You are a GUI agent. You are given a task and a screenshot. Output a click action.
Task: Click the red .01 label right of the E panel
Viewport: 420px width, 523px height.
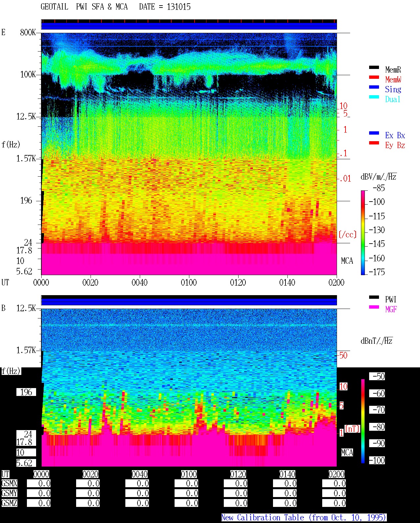[x=345, y=179]
